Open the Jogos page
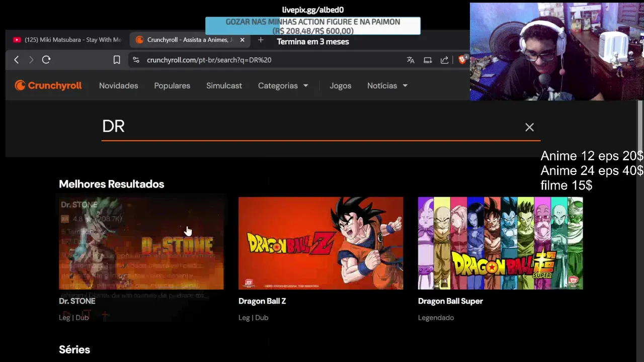 point(341,85)
